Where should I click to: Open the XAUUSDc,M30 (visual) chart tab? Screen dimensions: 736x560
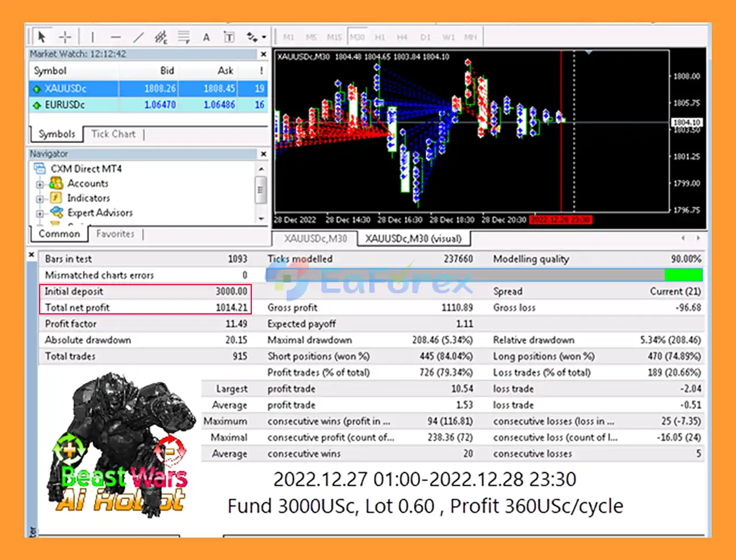413,239
